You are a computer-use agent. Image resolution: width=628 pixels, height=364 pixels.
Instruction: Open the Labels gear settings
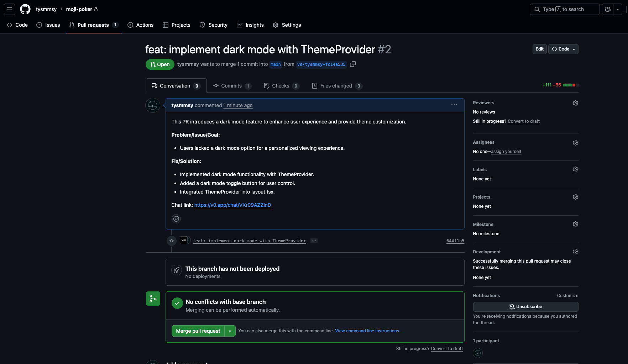pos(576,169)
